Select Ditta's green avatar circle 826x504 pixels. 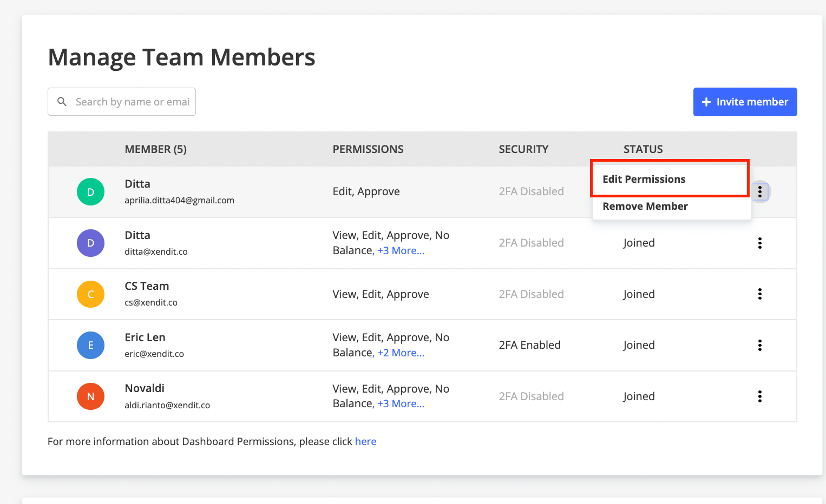[90, 191]
